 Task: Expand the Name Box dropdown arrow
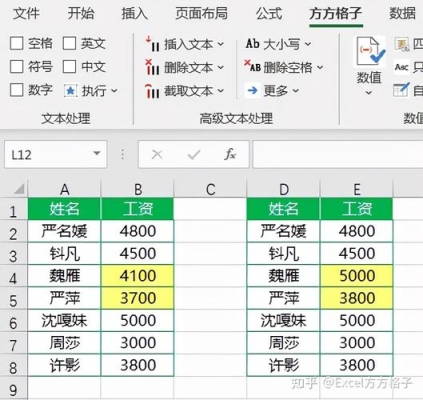pyautogui.click(x=97, y=154)
